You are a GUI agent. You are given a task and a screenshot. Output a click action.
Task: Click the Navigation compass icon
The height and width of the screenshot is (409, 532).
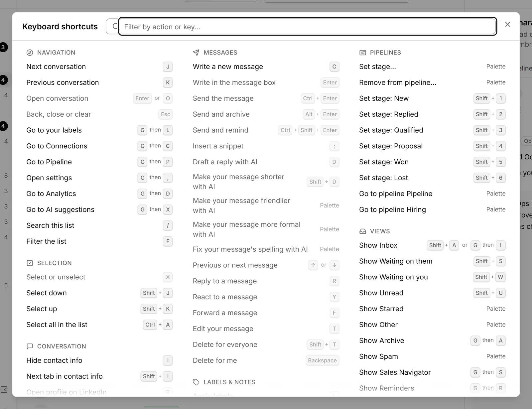[x=30, y=53]
